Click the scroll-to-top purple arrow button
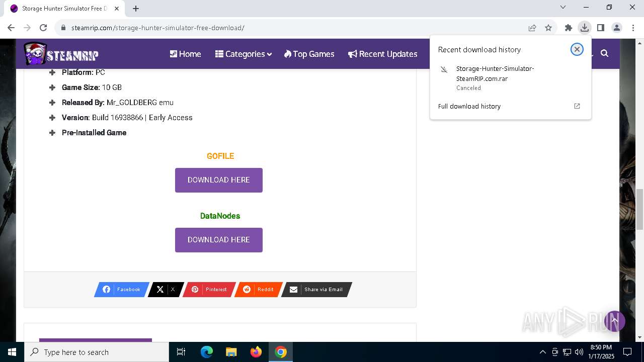Image resolution: width=644 pixels, height=362 pixels. pyautogui.click(x=614, y=321)
